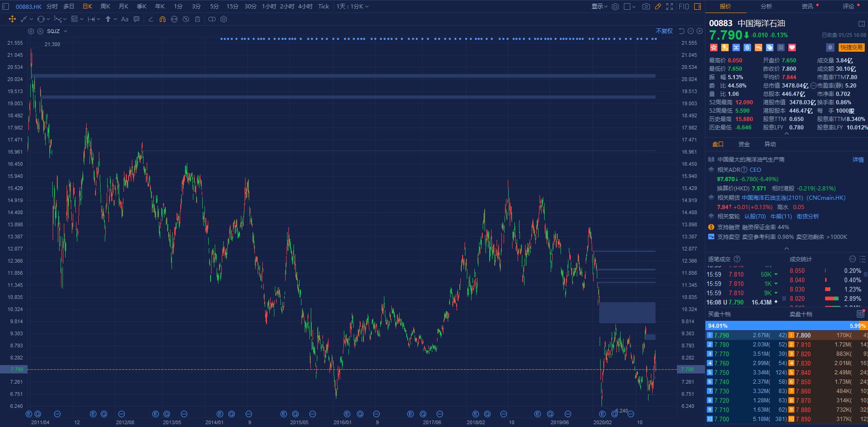Zoom in the chart with plus icon
868x427 pixels.
pos(699,31)
